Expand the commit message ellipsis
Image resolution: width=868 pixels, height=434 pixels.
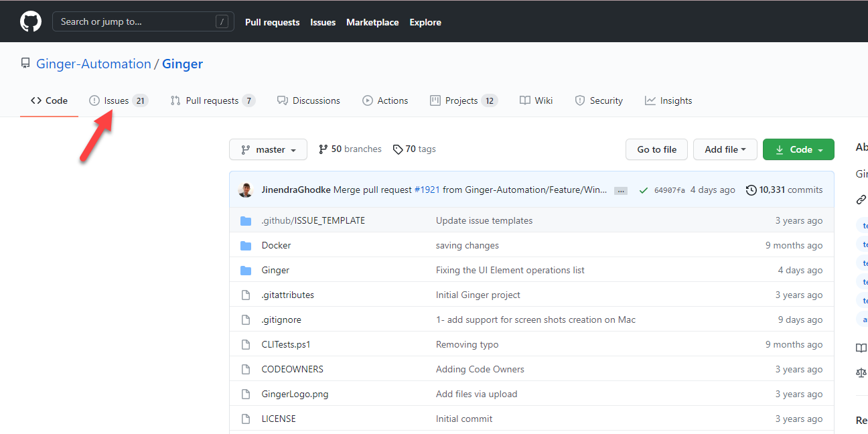tap(621, 190)
